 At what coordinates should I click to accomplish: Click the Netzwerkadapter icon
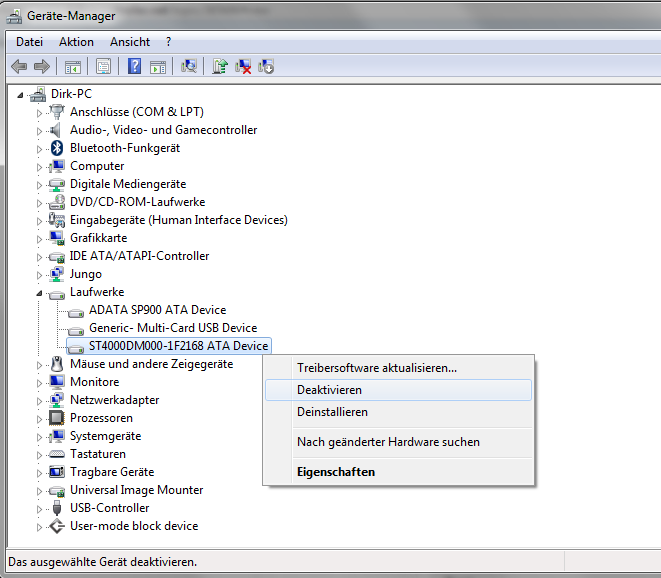pyautogui.click(x=57, y=400)
